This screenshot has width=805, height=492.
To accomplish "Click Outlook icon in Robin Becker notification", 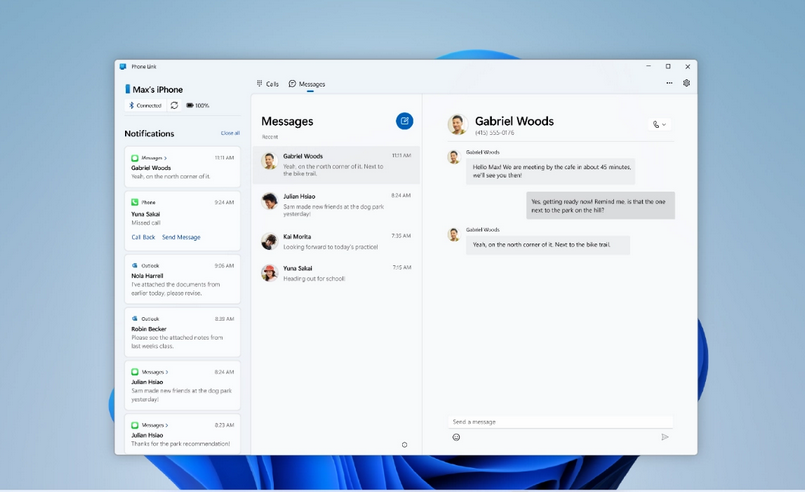I will pos(135,318).
